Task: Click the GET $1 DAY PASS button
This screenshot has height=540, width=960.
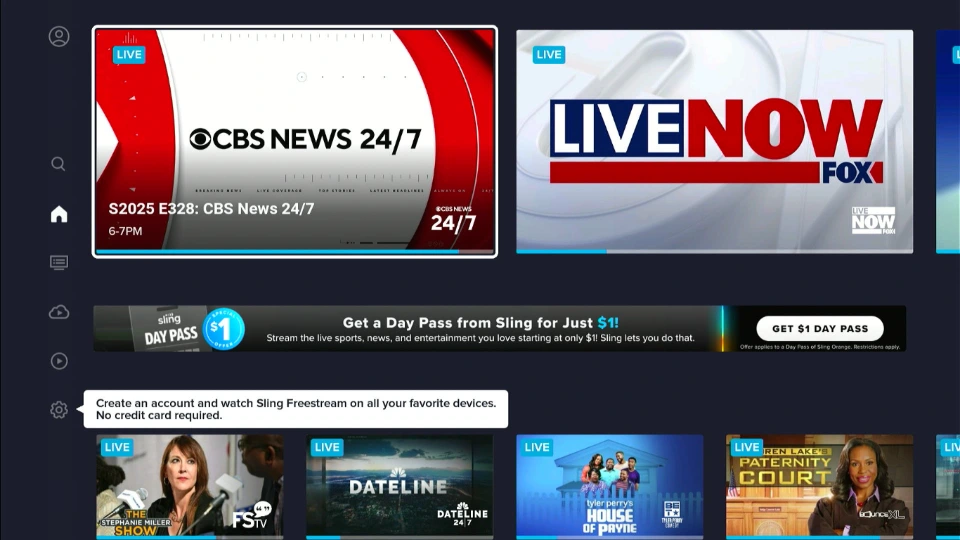Action: (x=820, y=329)
